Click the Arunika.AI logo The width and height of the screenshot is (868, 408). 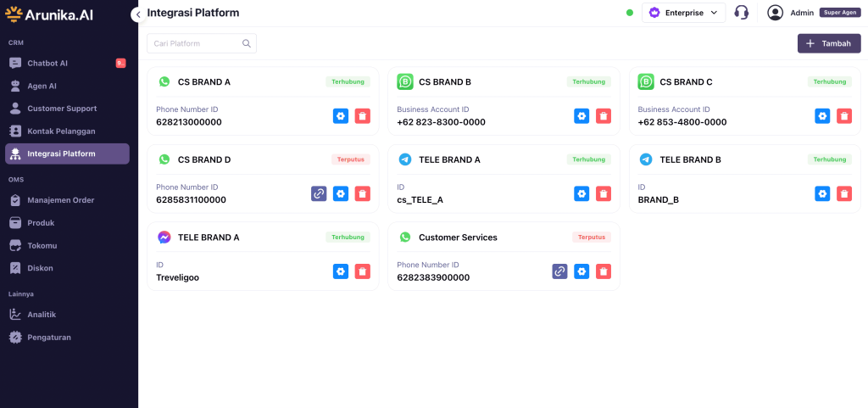point(48,14)
